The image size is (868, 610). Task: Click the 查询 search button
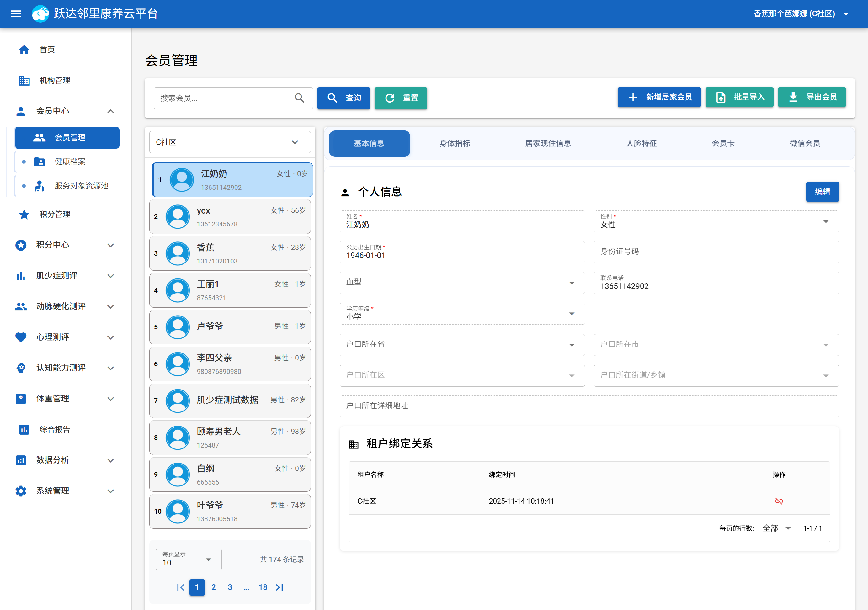[x=343, y=98]
